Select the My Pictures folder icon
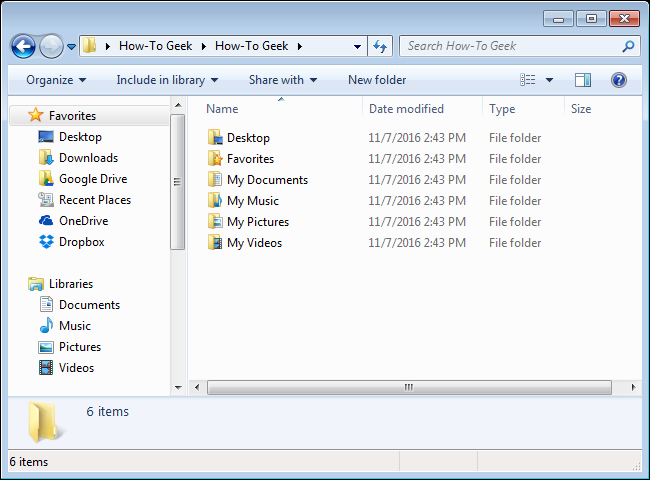 click(x=215, y=222)
